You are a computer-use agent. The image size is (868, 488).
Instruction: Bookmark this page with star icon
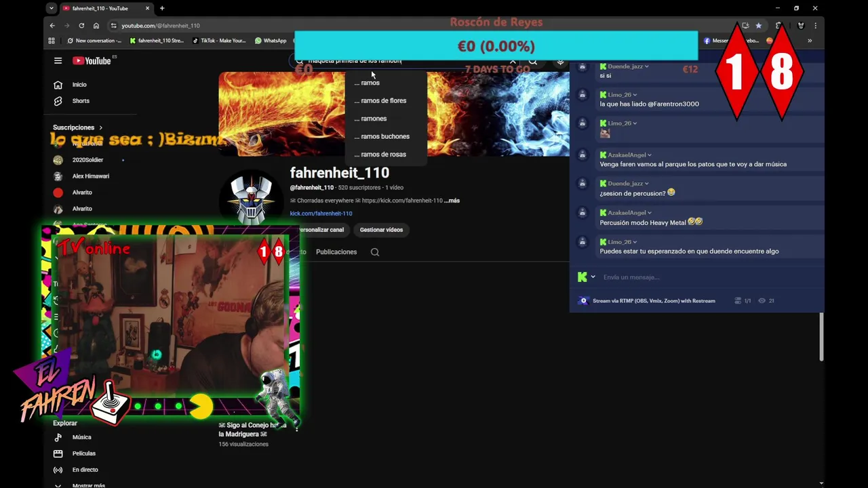[x=759, y=26]
